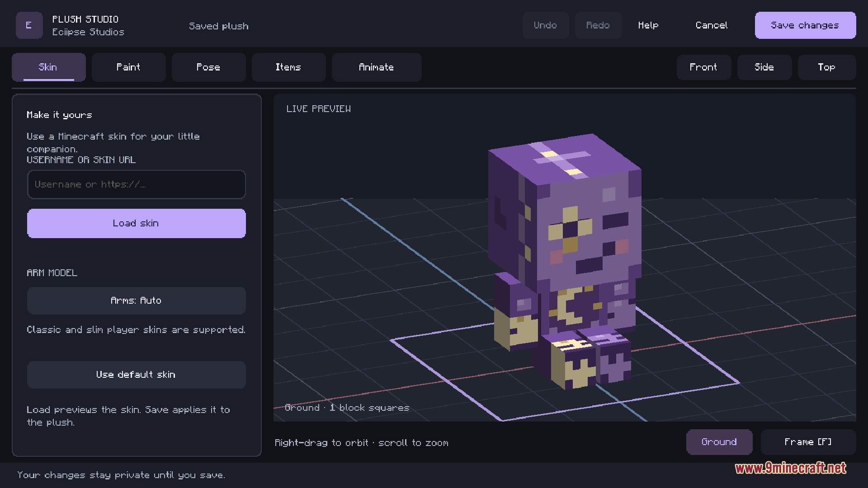Viewport: 868px width, 488px height.
Task: Save changes to the plush
Action: 805,25
